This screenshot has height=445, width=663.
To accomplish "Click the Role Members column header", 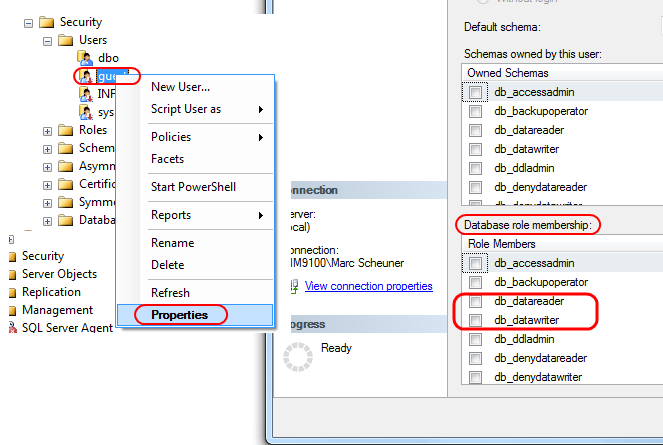I will tap(562, 244).
